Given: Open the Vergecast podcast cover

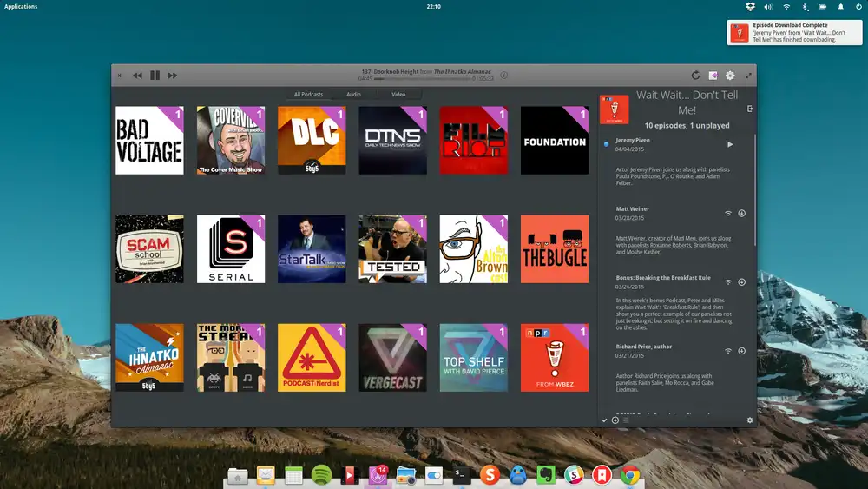Looking at the screenshot, I should coord(392,358).
